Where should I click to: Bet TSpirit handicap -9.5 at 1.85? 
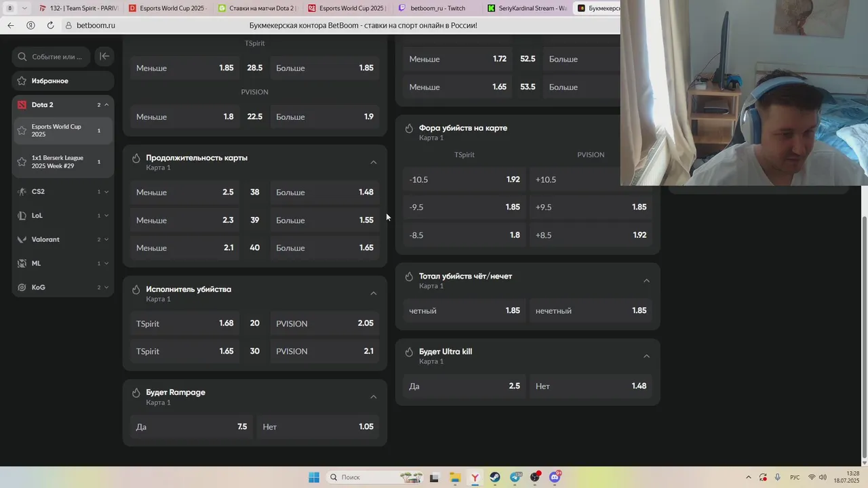pyautogui.click(x=465, y=207)
